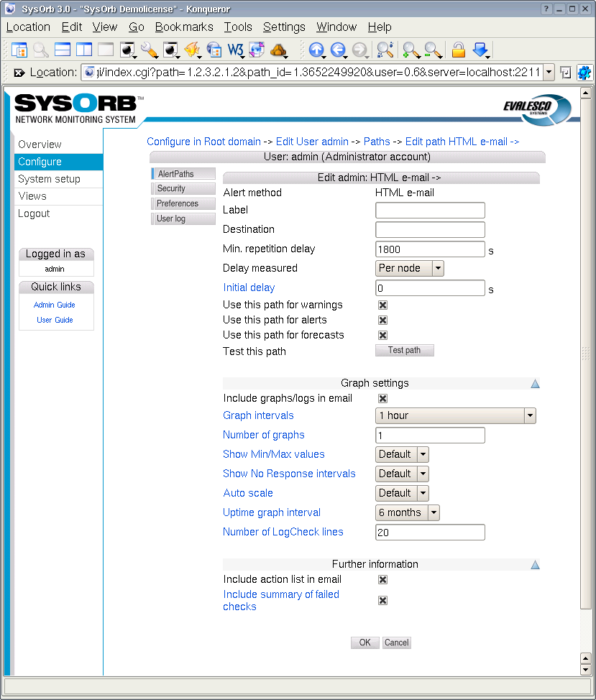Open the User Guide quick link
The width and height of the screenshot is (596, 700).
tap(55, 320)
